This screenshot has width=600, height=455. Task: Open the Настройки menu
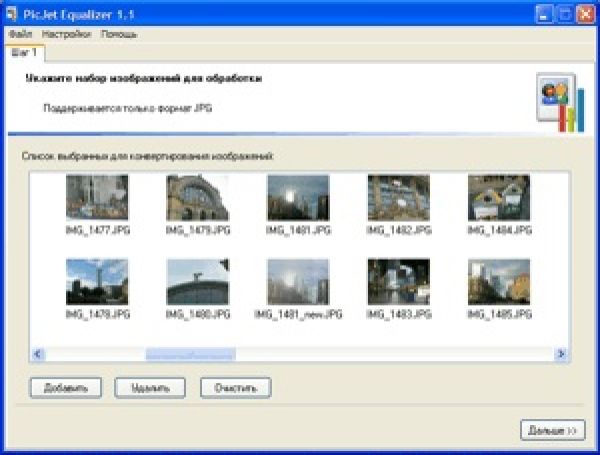tap(67, 34)
